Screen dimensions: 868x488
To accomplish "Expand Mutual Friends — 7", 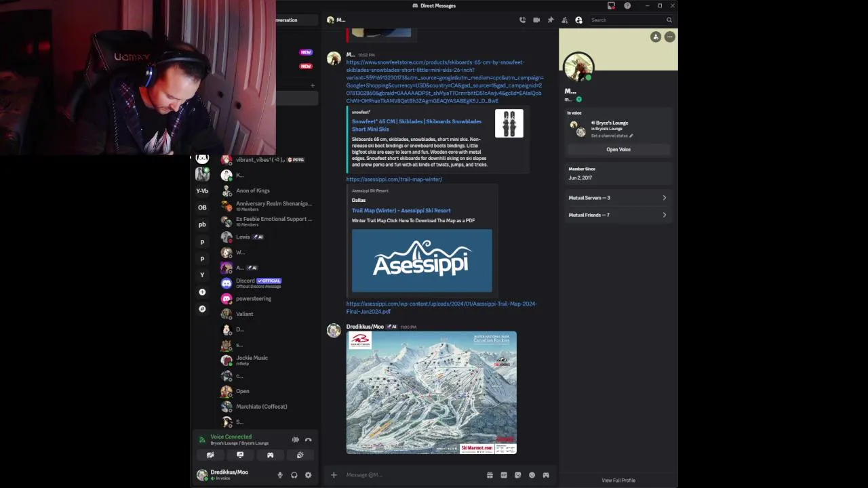I will point(618,215).
